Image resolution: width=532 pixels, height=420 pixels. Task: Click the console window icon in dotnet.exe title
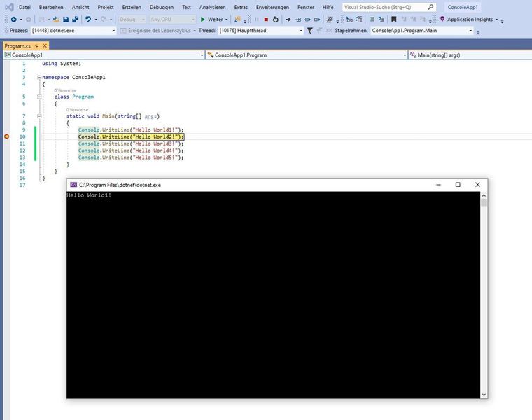[73, 185]
